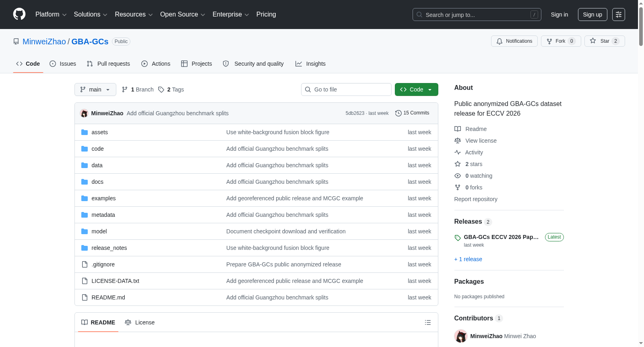Open the Contributors heading link
644x347 pixels.
[479, 318]
